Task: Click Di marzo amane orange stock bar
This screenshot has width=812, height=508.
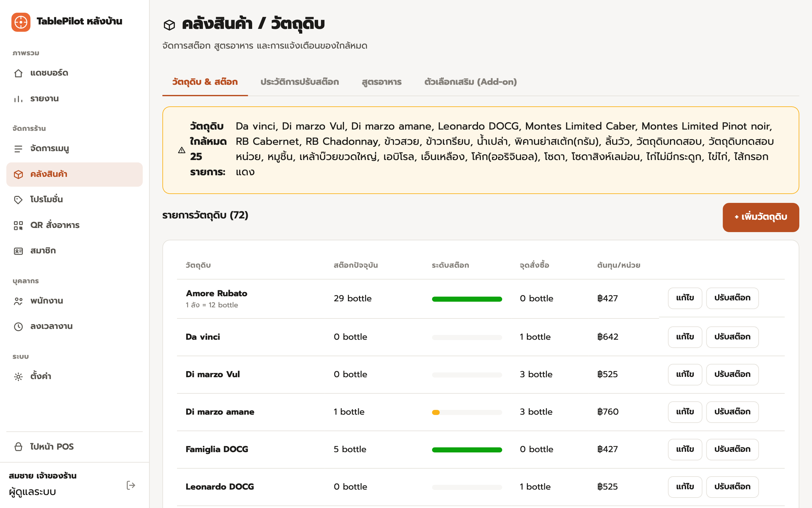Action: (435, 412)
